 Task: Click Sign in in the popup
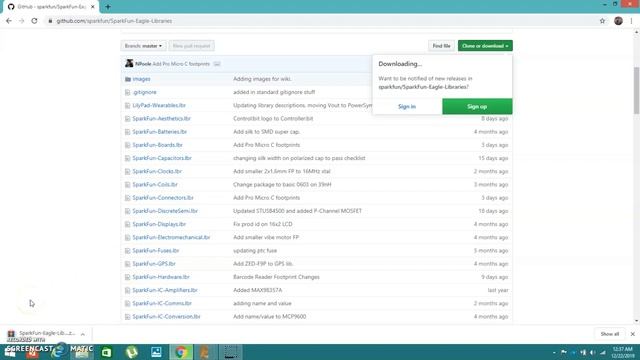[407, 107]
